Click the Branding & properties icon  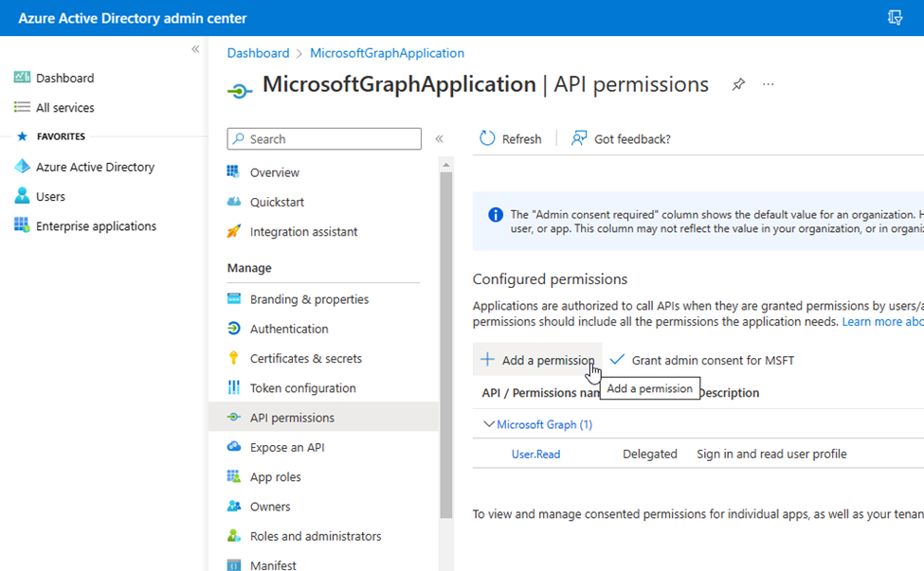(234, 298)
